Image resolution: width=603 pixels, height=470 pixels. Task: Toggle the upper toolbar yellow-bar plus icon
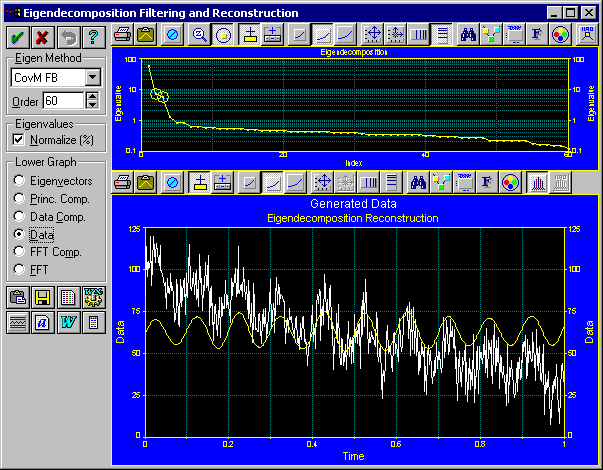pos(250,35)
